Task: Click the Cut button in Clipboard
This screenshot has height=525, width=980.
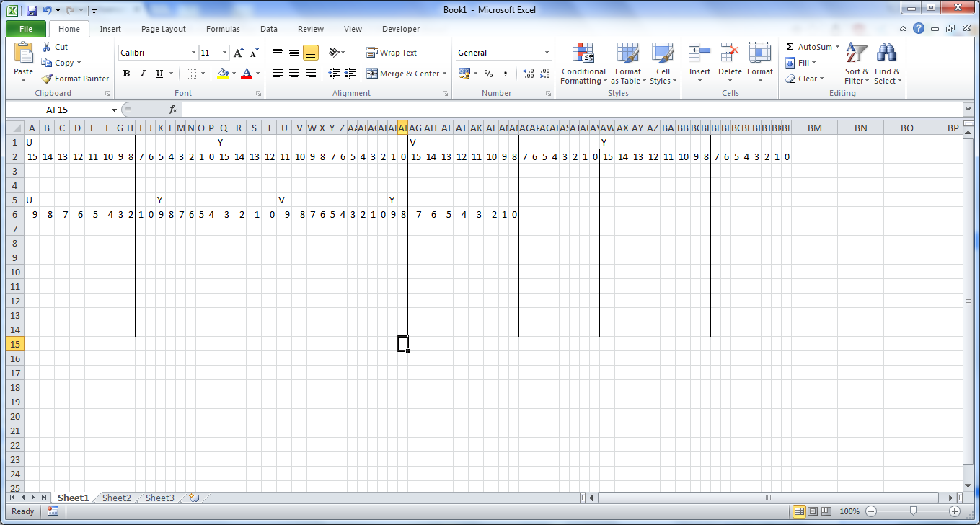Action: click(x=55, y=47)
